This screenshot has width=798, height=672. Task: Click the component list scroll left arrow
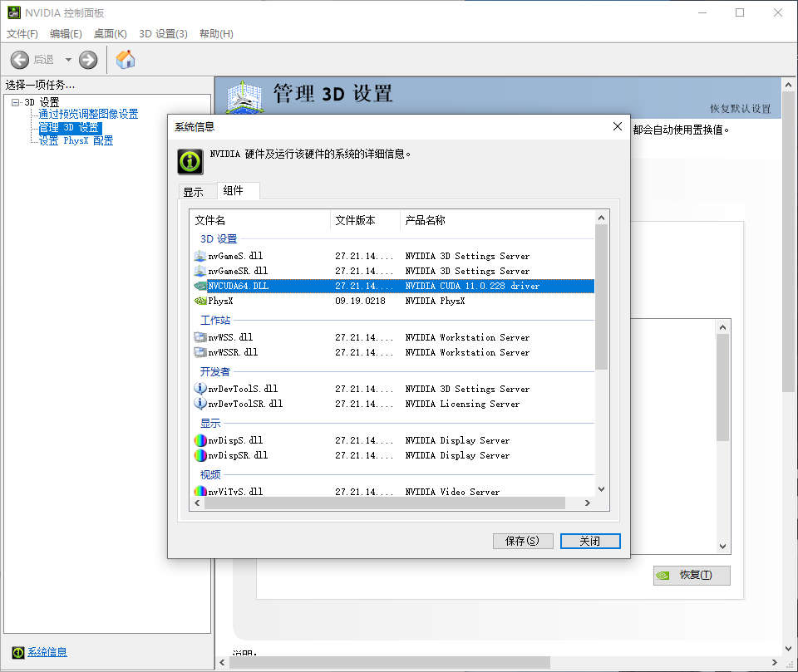coord(198,503)
